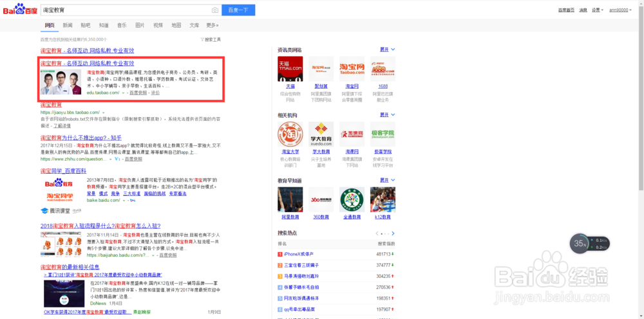Open 百度快照 for edu.taobao.com result

point(138,93)
